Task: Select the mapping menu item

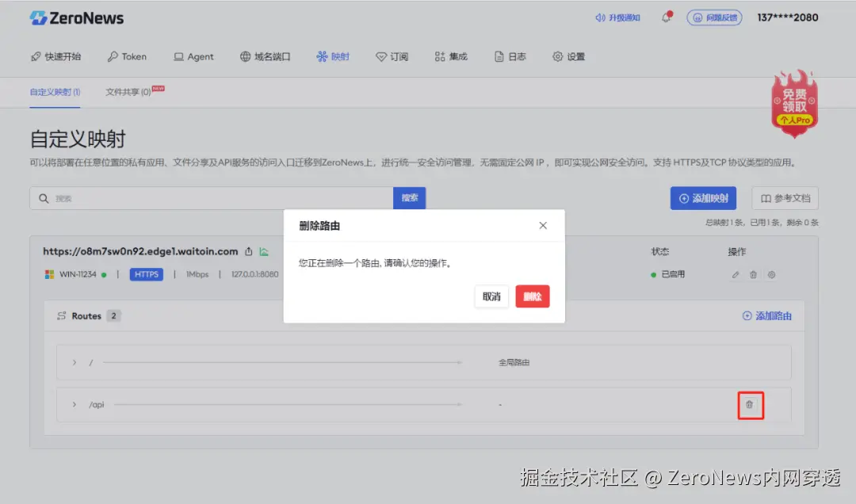Action: 332,56
